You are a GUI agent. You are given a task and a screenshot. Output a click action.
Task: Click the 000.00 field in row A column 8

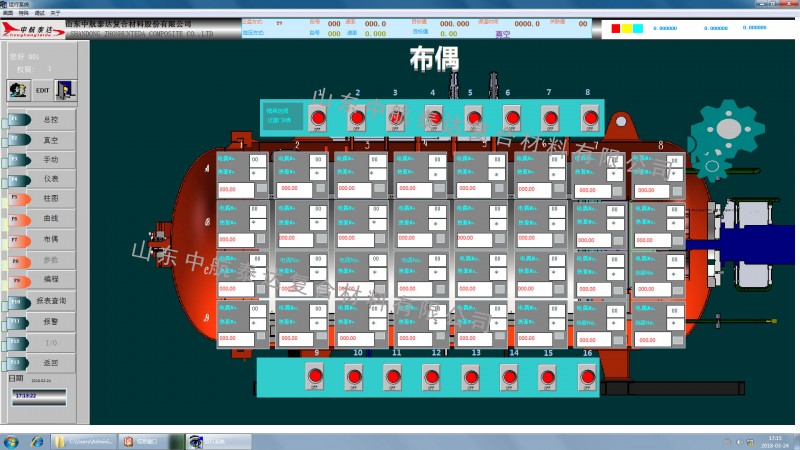coord(652,191)
